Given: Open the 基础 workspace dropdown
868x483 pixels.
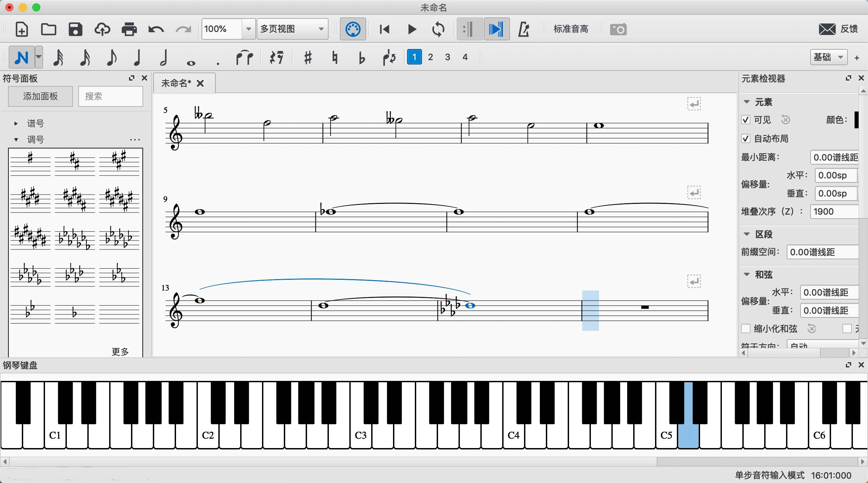Looking at the screenshot, I should tap(829, 57).
